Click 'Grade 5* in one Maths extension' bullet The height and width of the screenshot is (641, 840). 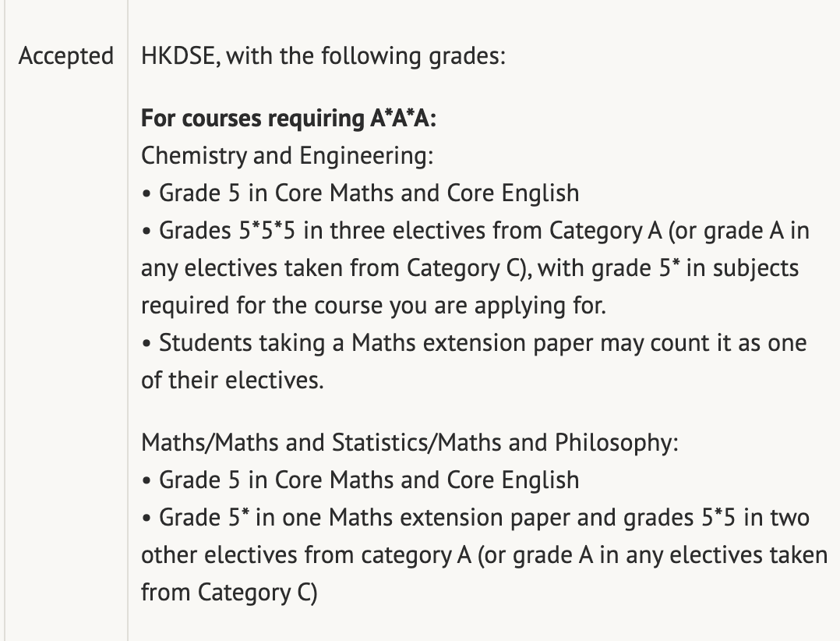coord(475,518)
